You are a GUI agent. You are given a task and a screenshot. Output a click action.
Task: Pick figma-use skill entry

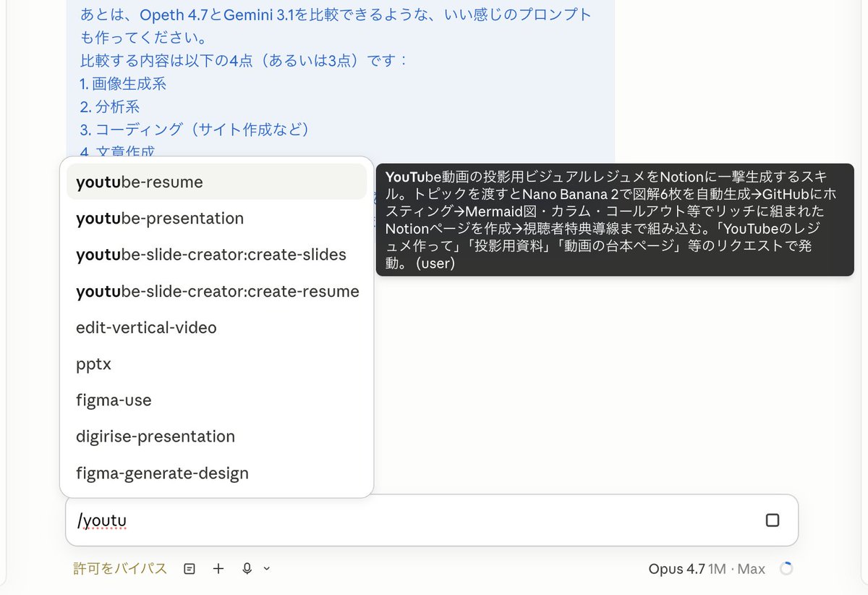pyautogui.click(x=216, y=400)
